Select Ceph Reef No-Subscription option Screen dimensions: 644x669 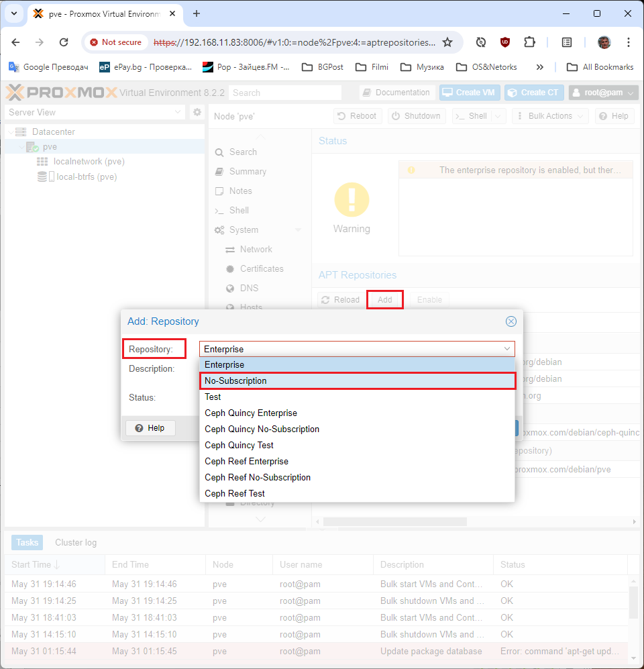358,477
